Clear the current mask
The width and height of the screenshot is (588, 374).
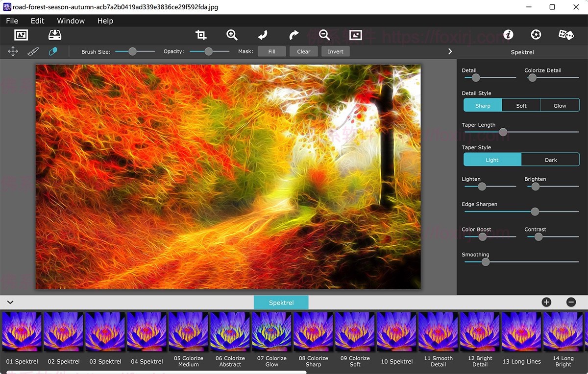(303, 51)
